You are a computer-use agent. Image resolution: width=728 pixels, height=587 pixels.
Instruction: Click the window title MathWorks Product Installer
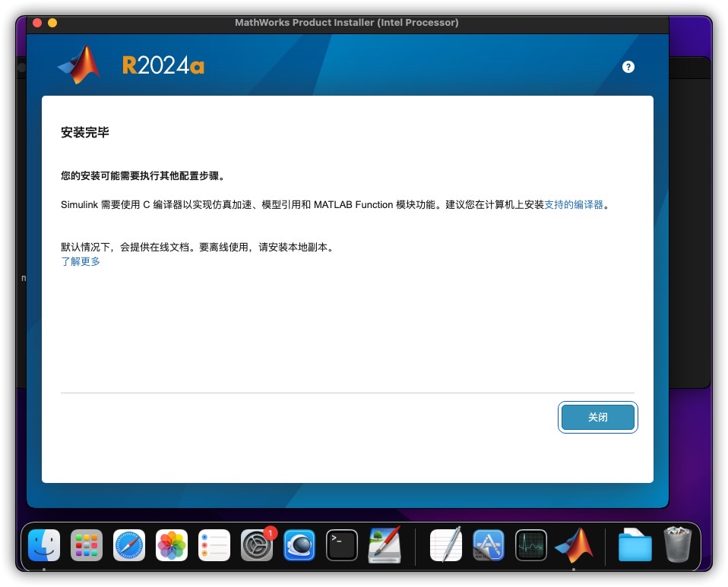click(347, 22)
